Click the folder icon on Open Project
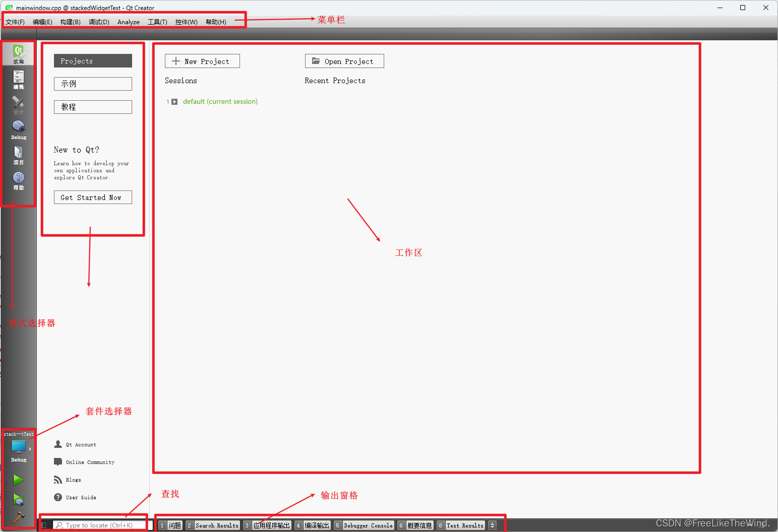778x532 pixels. tap(316, 61)
